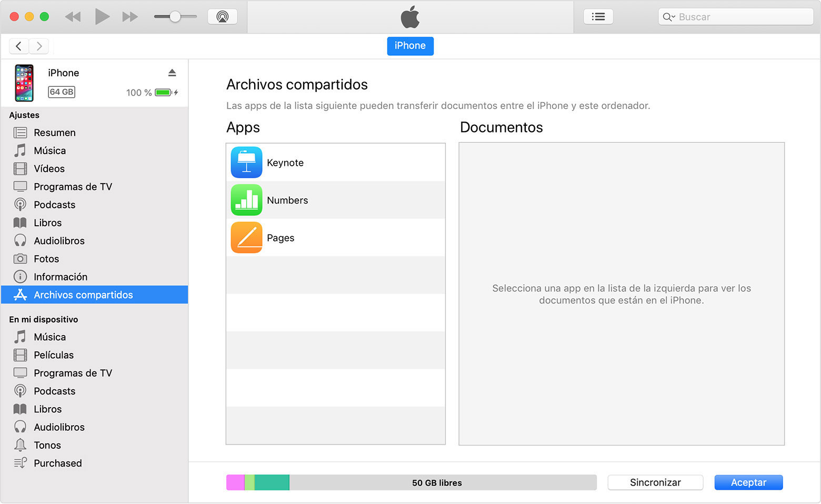The image size is (821, 504).
Task: Open the AirPlay output button
Action: pos(223,17)
